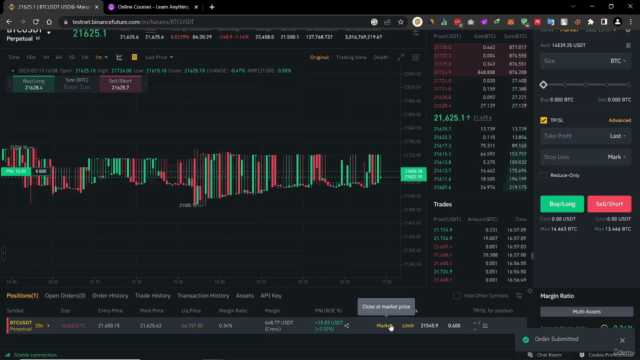The image size is (640, 360).
Task: Bookmark this page with the star
Action: (x=400, y=22)
